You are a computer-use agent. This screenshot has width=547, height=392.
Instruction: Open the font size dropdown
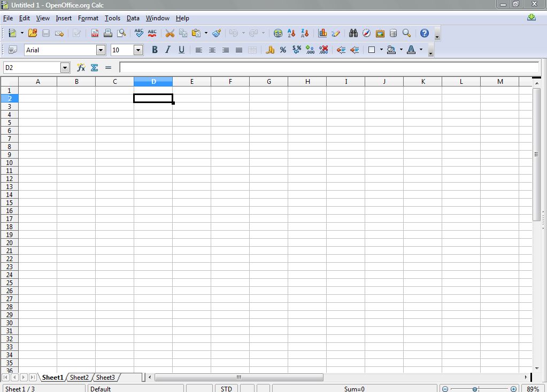click(138, 50)
